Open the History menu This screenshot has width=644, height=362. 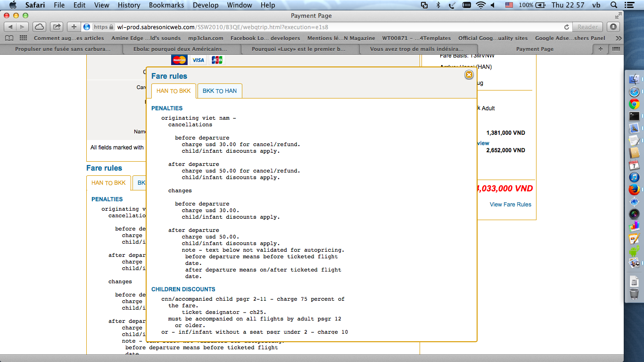pyautogui.click(x=129, y=5)
